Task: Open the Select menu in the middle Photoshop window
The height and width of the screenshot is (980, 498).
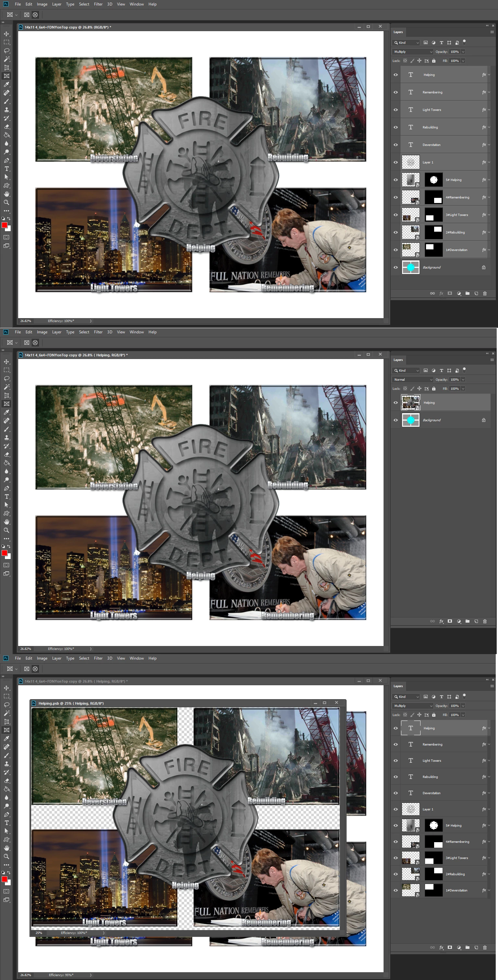Action: tap(84, 332)
